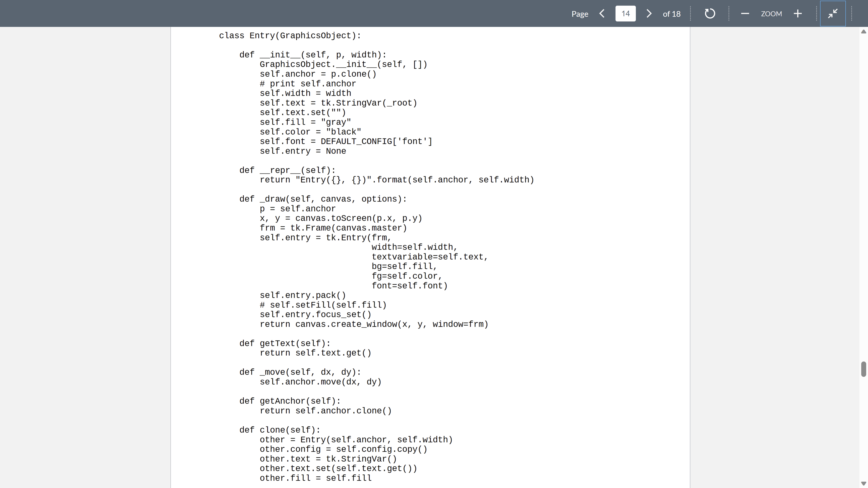Viewport: 868px width, 488px height.
Task: Click the Page label in the toolbar
Action: coord(580,14)
